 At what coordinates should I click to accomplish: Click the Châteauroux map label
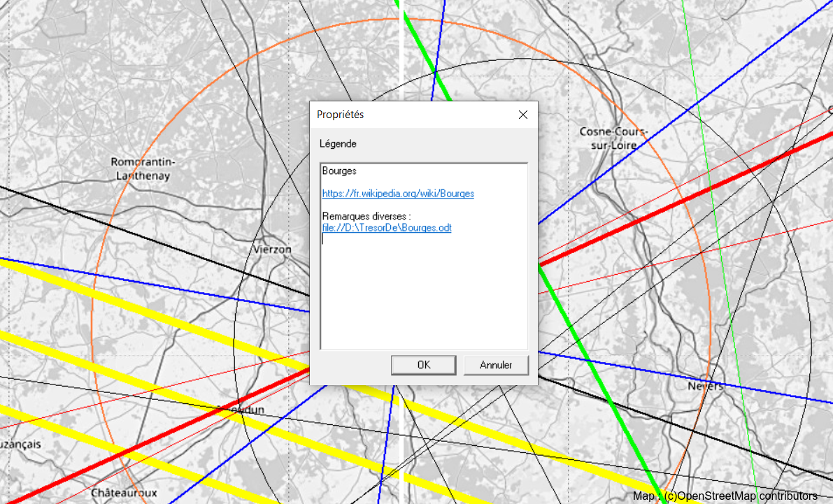click(122, 493)
